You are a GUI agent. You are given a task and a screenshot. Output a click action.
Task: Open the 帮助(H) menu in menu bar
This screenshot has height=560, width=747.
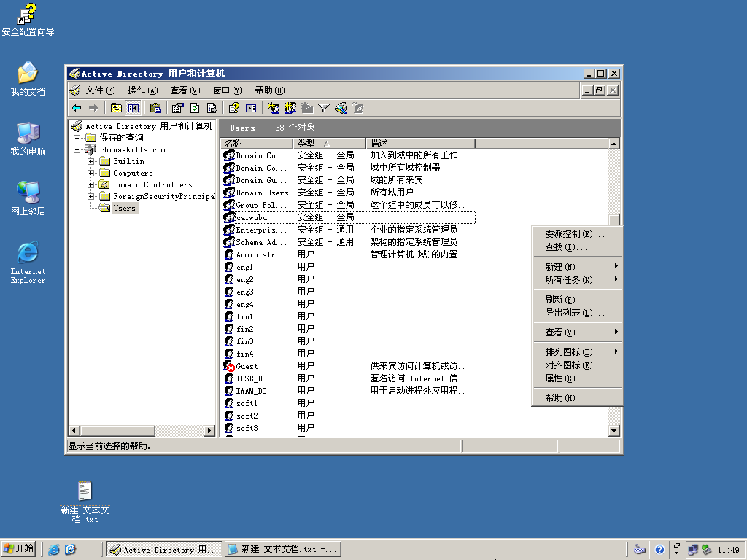[x=270, y=90]
